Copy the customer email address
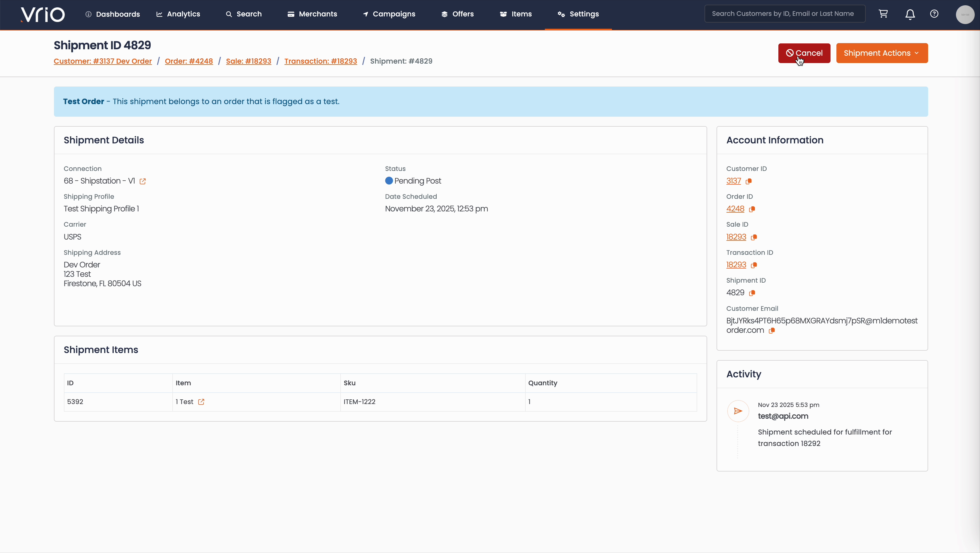The width and height of the screenshot is (980, 553). 772,330
